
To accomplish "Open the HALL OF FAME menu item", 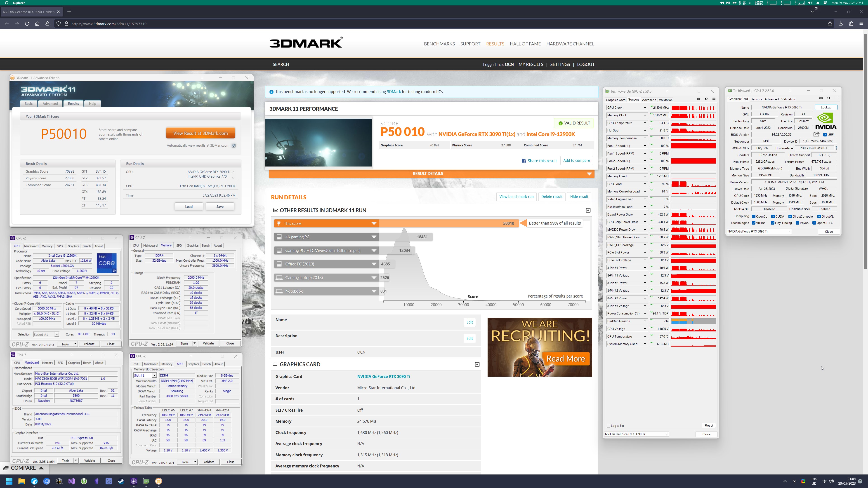I will tap(525, 44).
